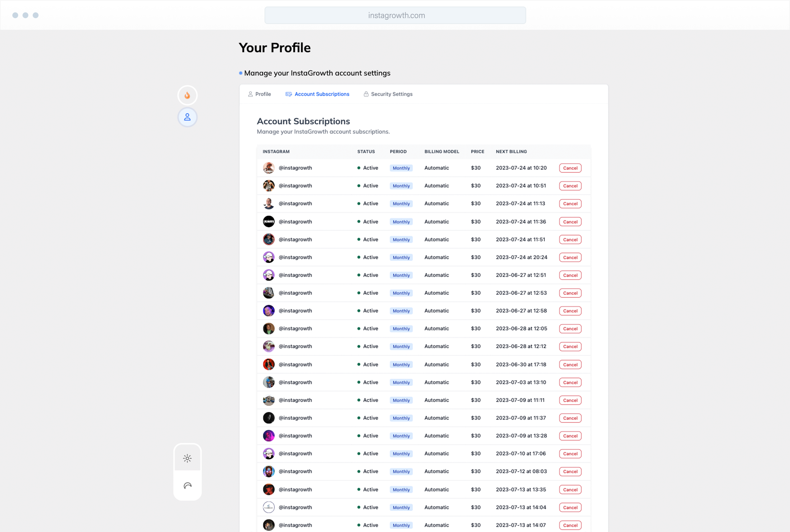Cancel subscription billing 2023-07-24 at 10:20
The width and height of the screenshot is (790, 532).
(570, 168)
